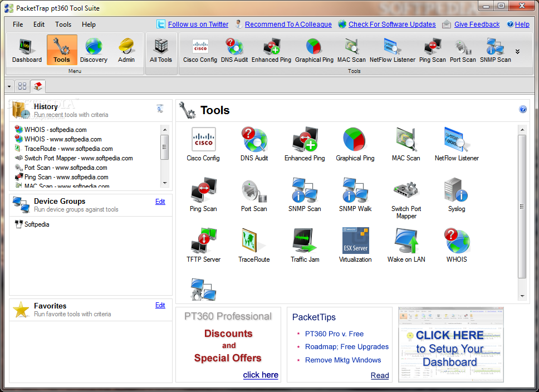The height and width of the screenshot is (392, 539).
Task: Select the Softpedia device group
Action: tap(32, 224)
